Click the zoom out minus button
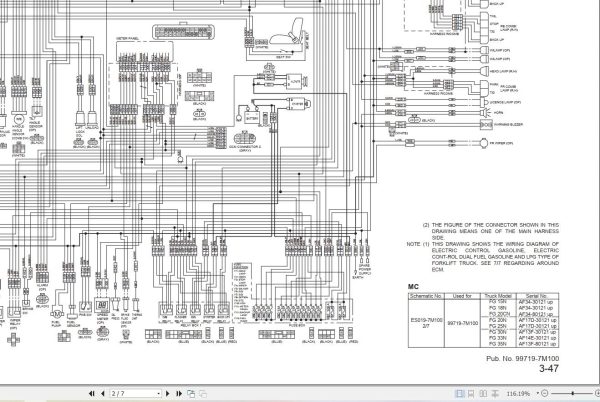 pyautogui.click(x=545, y=393)
